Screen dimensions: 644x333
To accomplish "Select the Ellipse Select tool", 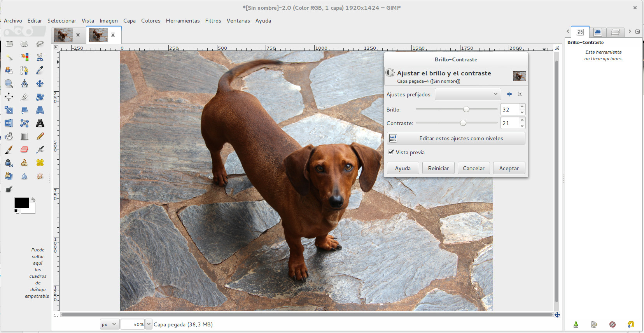I will pyautogui.click(x=24, y=44).
